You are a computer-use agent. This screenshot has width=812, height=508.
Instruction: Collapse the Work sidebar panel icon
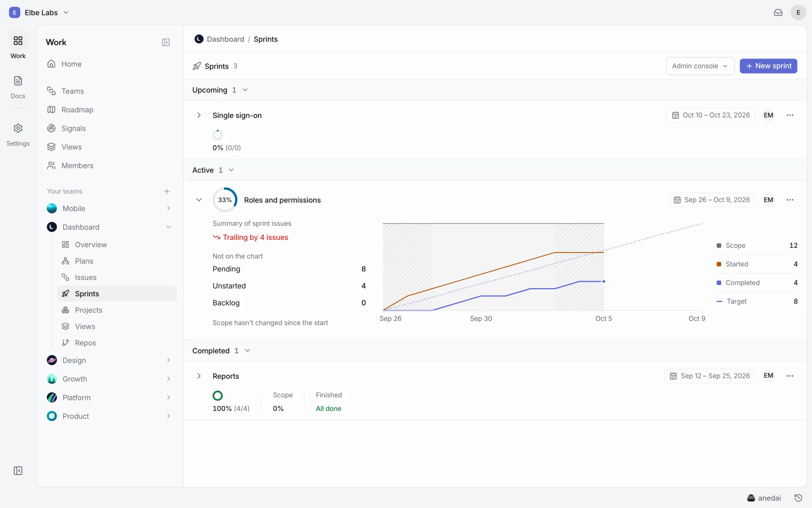(165, 42)
